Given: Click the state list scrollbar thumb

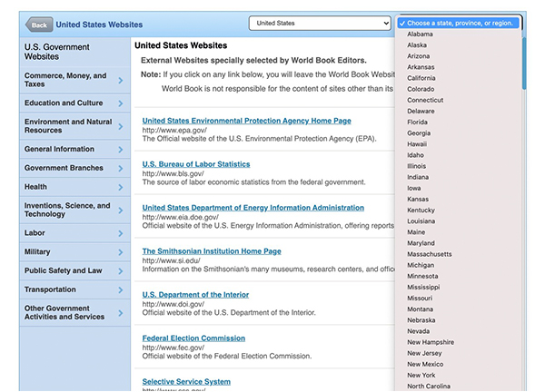Looking at the screenshot, I should pyautogui.click(x=524, y=64).
